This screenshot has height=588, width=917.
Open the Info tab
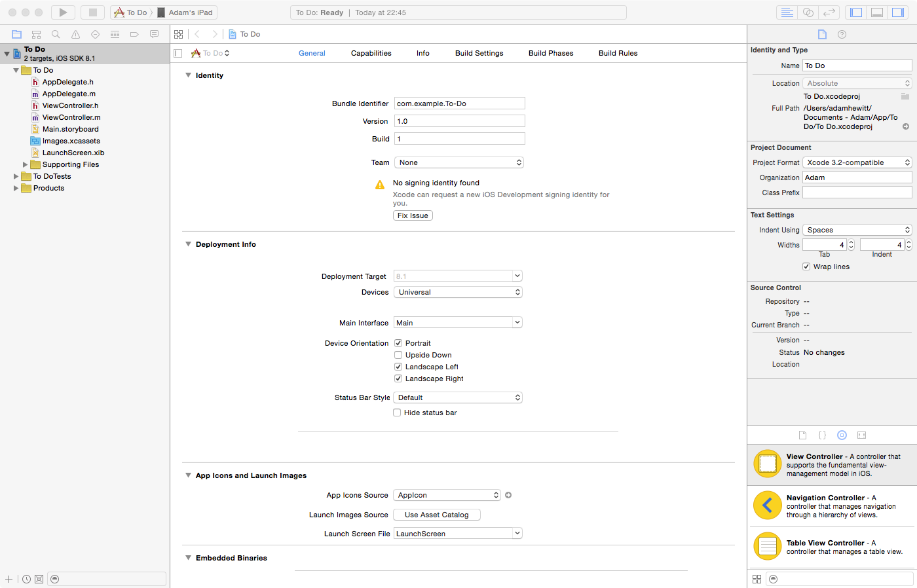423,53
